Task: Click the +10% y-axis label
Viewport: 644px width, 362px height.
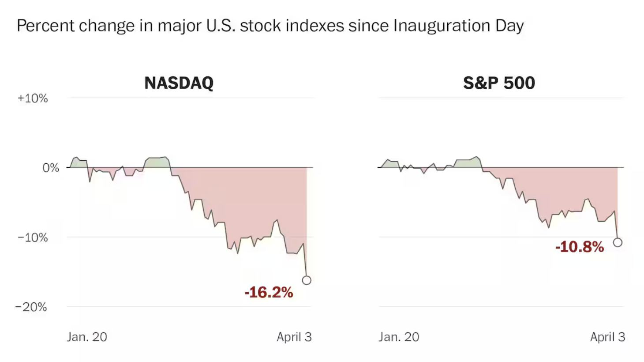Action: tap(33, 98)
